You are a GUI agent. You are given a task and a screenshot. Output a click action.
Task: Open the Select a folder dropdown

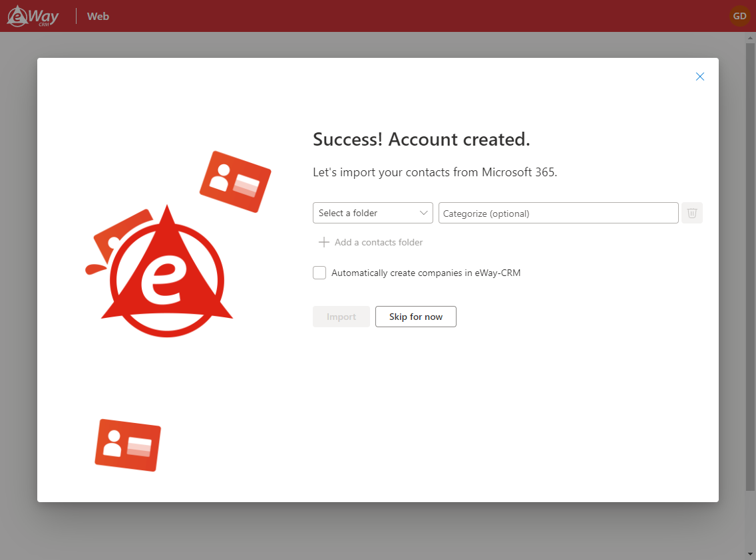pos(373,213)
